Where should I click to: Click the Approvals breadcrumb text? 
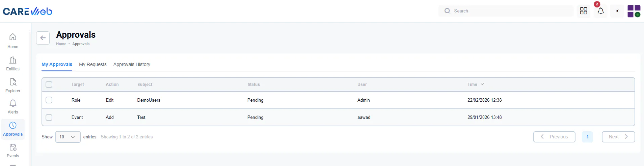[x=81, y=44]
